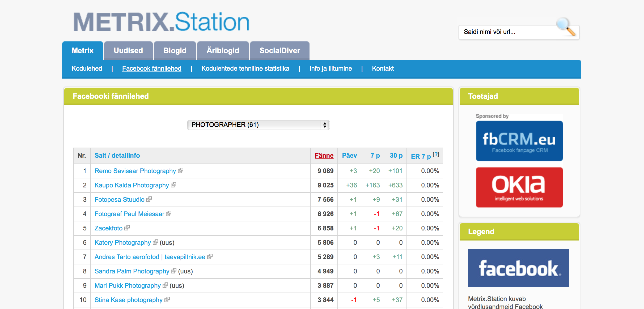Click external link icon next to Fotopesa Stuudio
The image size is (644, 309).
(149, 199)
